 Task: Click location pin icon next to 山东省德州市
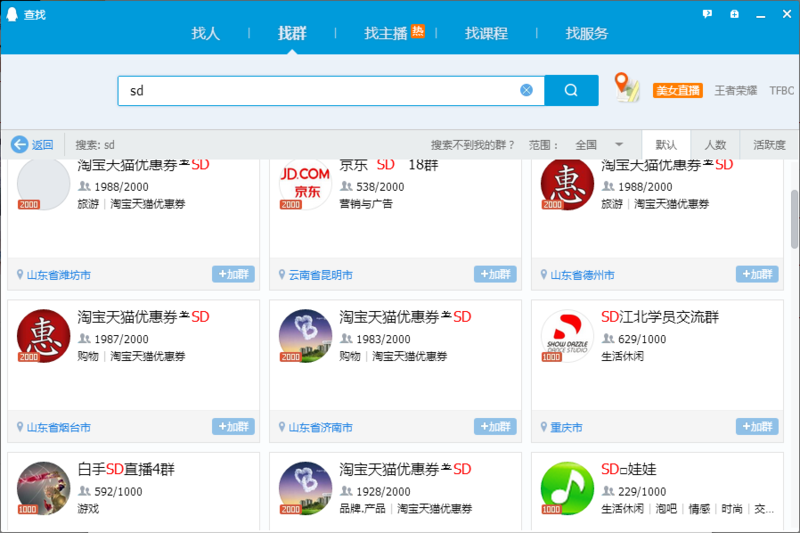(544, 274)
